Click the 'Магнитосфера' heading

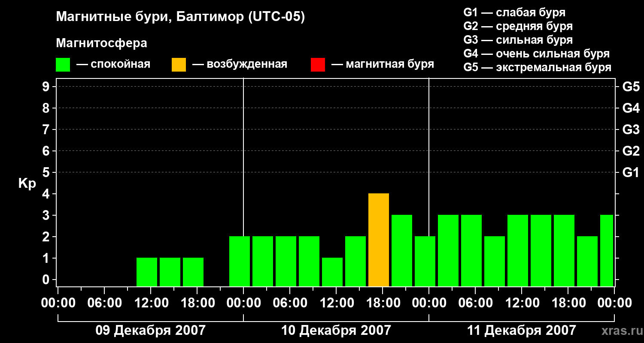[x=101, y=43]
